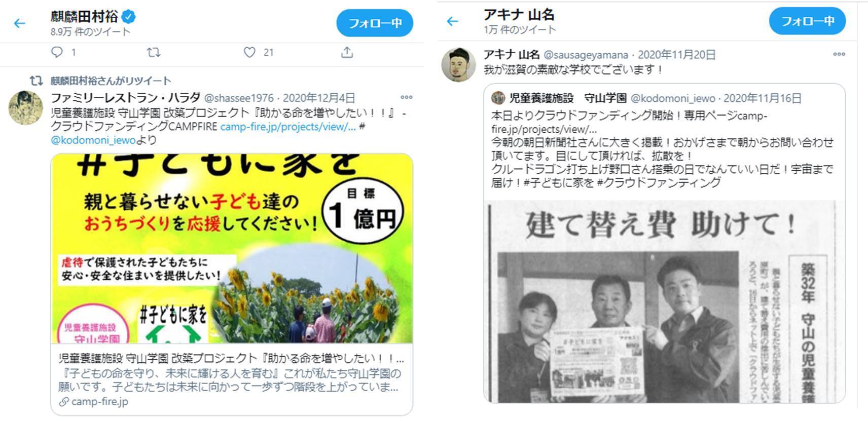The width and height of the screenshot is (868, 421).
Task: Open the @kodomoni_iewo mention link
Action: [93, 140]
